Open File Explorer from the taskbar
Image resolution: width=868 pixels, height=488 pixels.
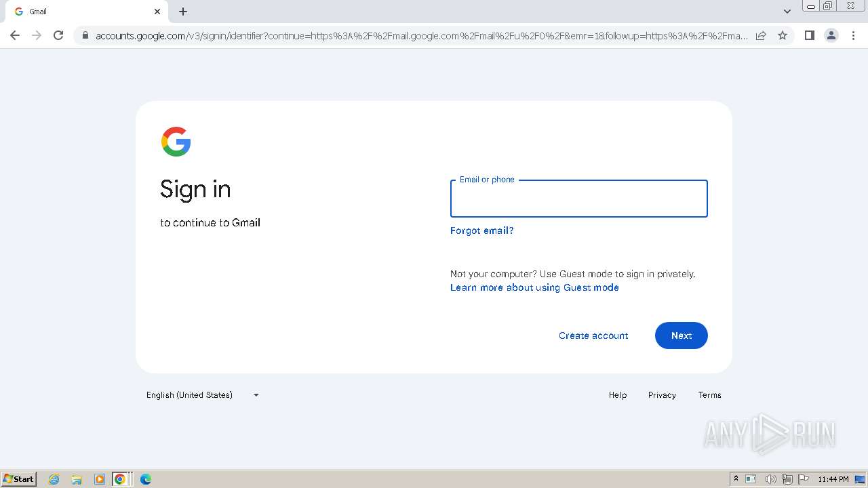[x=77, y=479]
